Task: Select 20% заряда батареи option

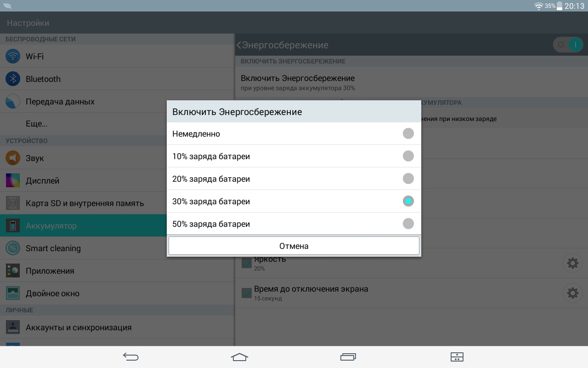Action: [408, 178]
